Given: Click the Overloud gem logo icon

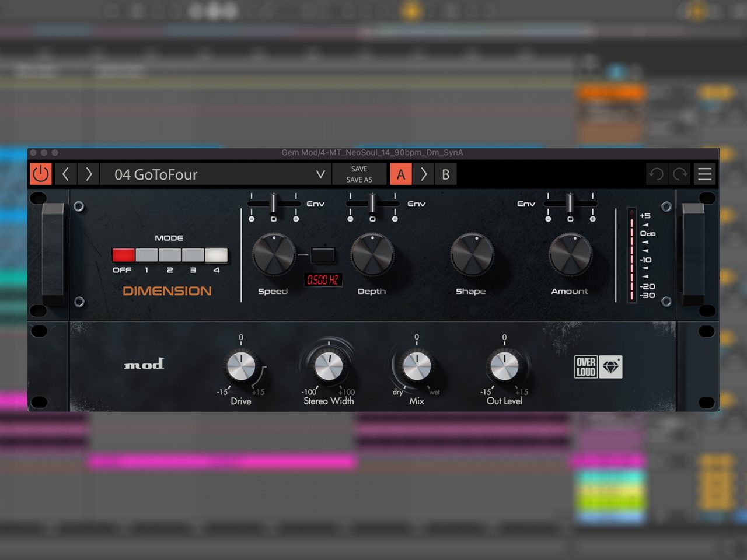Looking at the screenshot, I should pyautogui.click(x=611, y=367).
